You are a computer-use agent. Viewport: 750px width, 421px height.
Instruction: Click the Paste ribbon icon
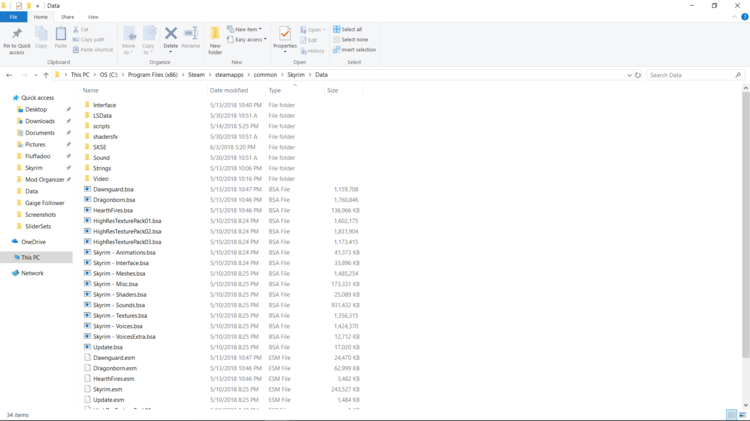pyautogui.click(x=61, y=34)
